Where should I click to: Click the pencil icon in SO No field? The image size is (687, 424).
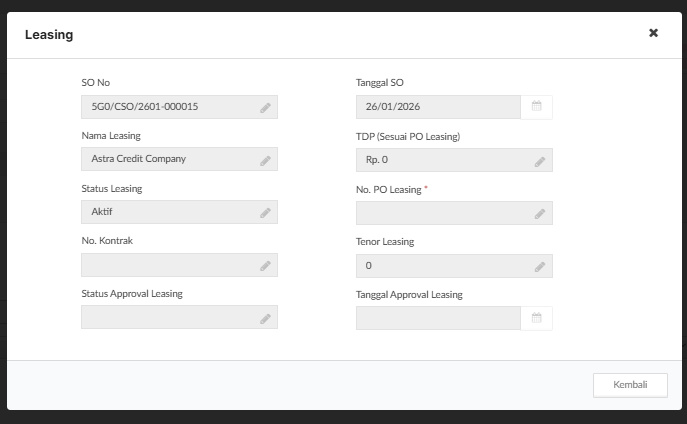(x=265, y=107)
